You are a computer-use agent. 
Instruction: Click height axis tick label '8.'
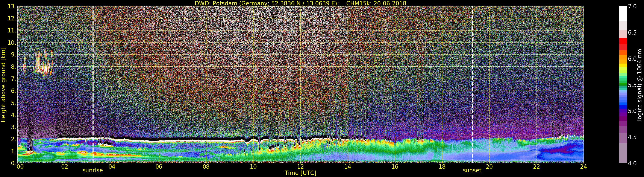[x=14, y=67]
